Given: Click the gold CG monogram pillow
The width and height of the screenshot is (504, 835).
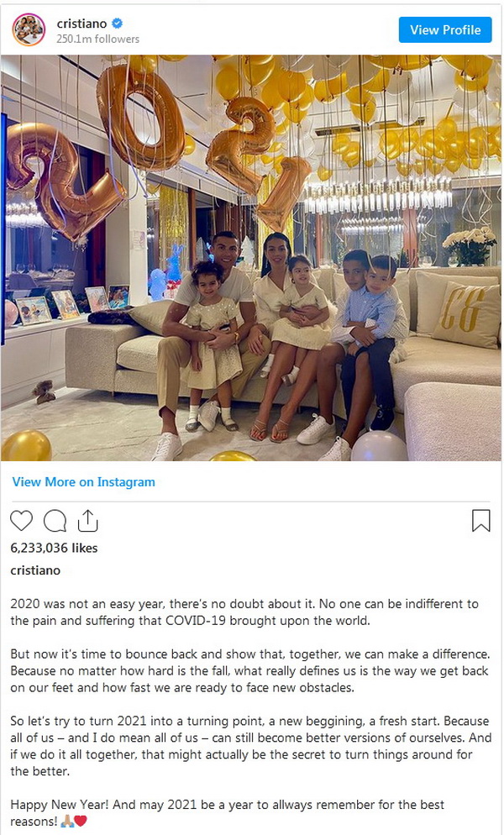Looking at the screenshot, I should pyautogui.click(x=467, y=314).
